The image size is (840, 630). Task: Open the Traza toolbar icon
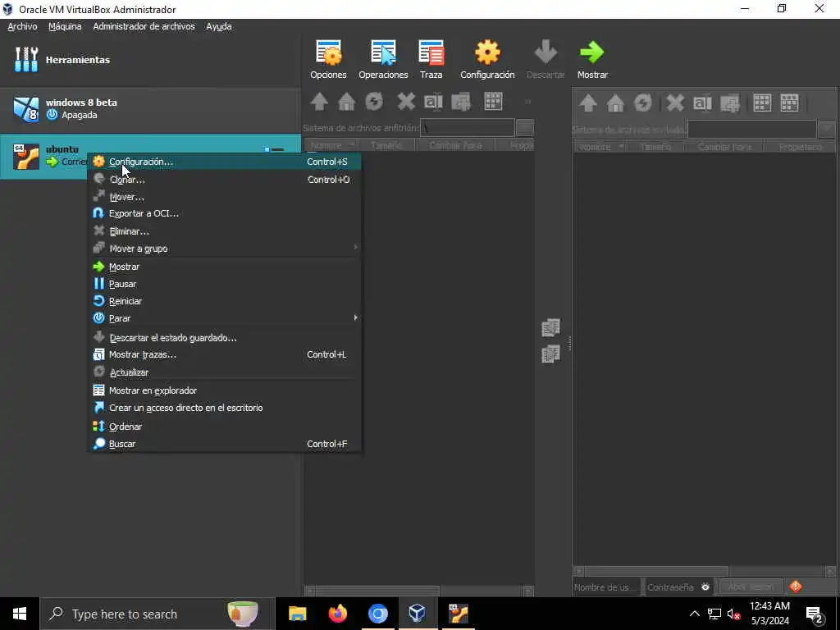click(431, 59)
